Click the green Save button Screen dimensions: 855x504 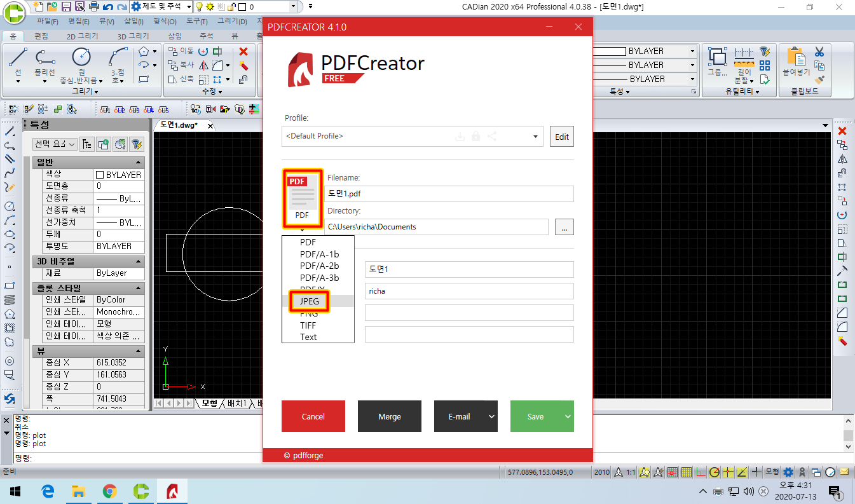coord(536,416)
